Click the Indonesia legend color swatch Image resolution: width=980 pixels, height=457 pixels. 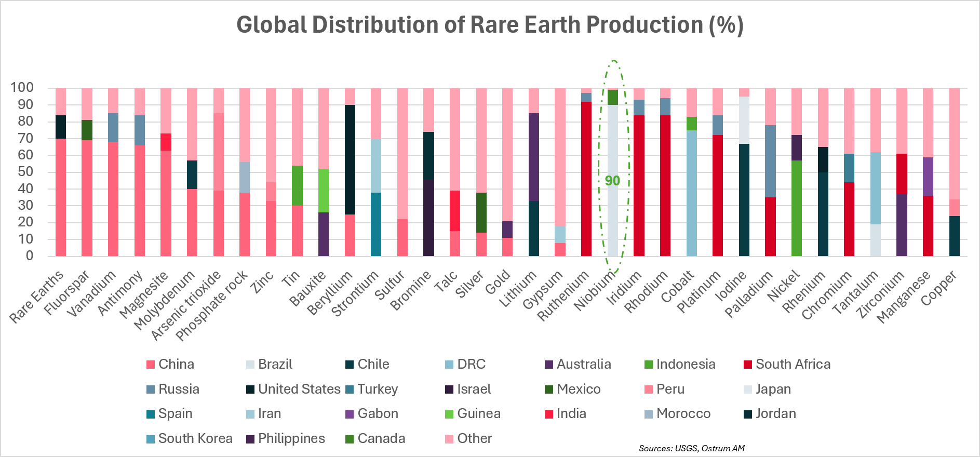(x=649, y=365)
